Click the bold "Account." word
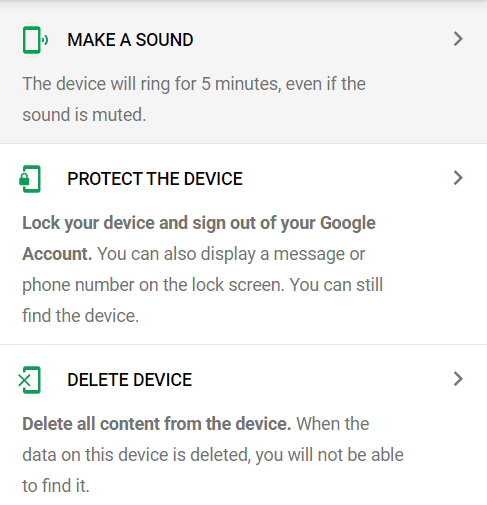This screenshot has width=487, height=505. 57,254
